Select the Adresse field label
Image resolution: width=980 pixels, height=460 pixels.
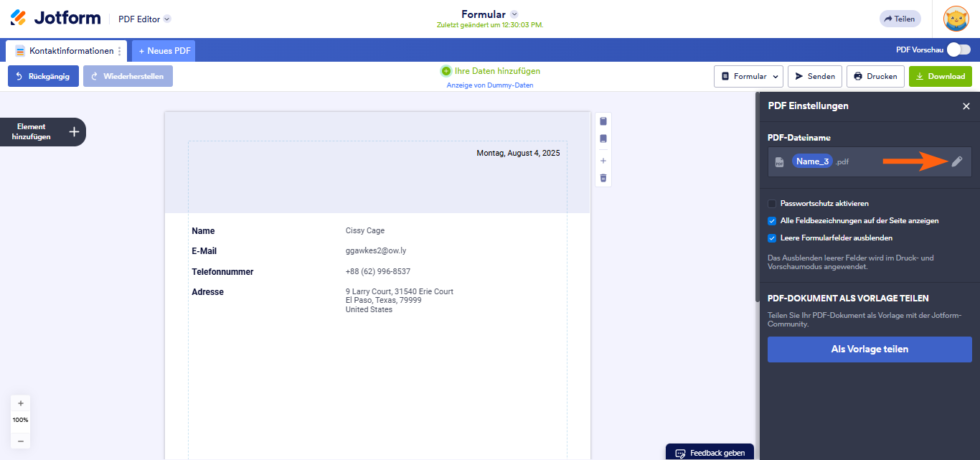pyautogui.click(x=207, y=292)
